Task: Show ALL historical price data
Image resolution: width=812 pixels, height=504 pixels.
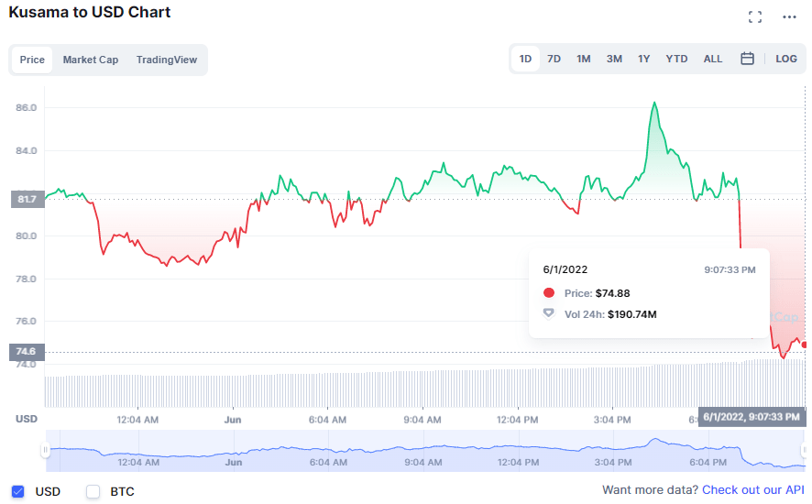Action: click(x=713, y=59)
